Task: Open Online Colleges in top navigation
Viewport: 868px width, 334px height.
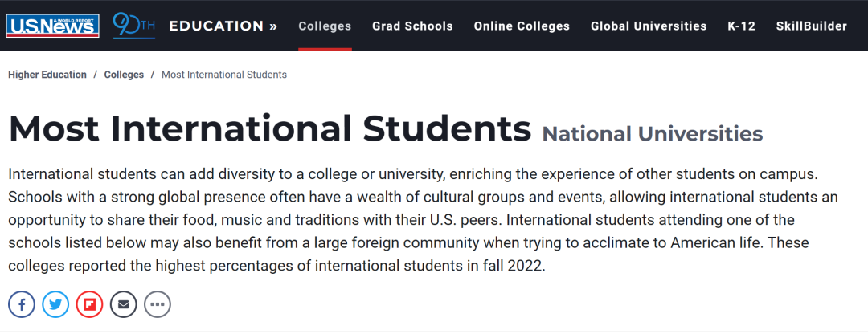Action: click(522, 26)
